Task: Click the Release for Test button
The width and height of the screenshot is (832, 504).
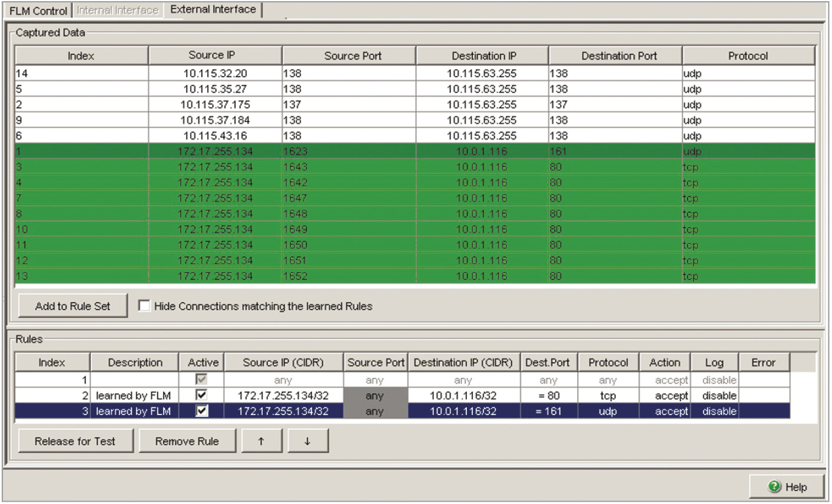Action: pyautogui.click(x=75, y=441)
